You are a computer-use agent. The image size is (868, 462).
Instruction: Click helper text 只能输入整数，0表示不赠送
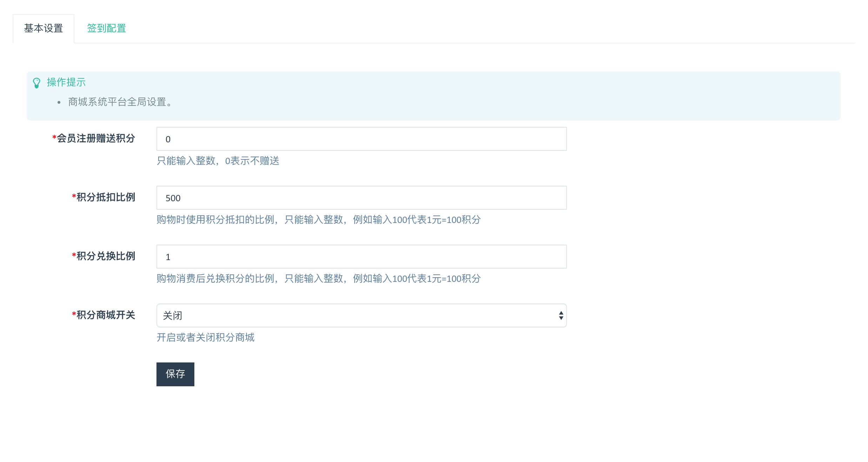pyautogui.click(x=218, y=161)
